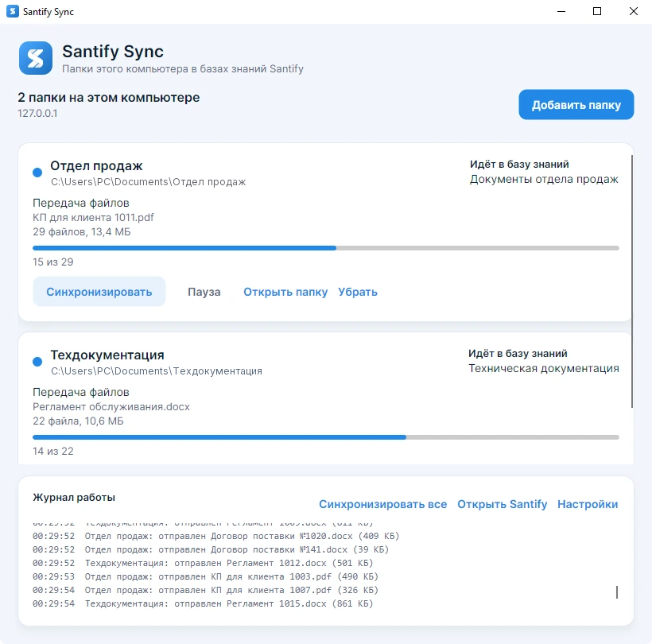
Task: Click the Santify Sync logo in header
Action: pyautogui.click(x=36, y=58)
